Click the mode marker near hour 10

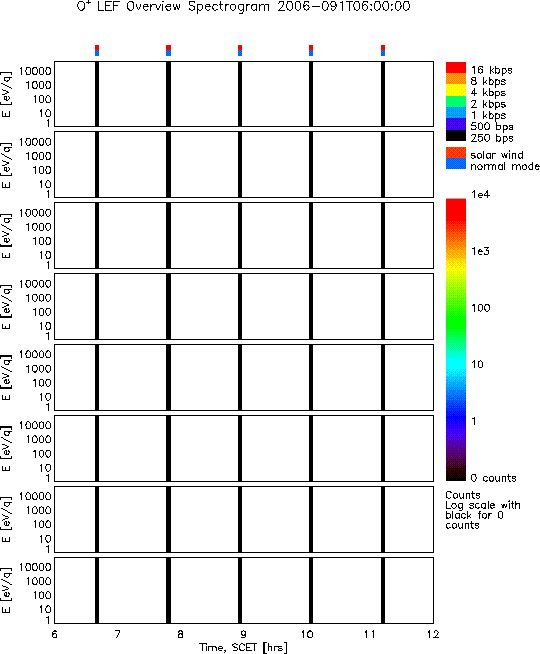pos(311,50)
